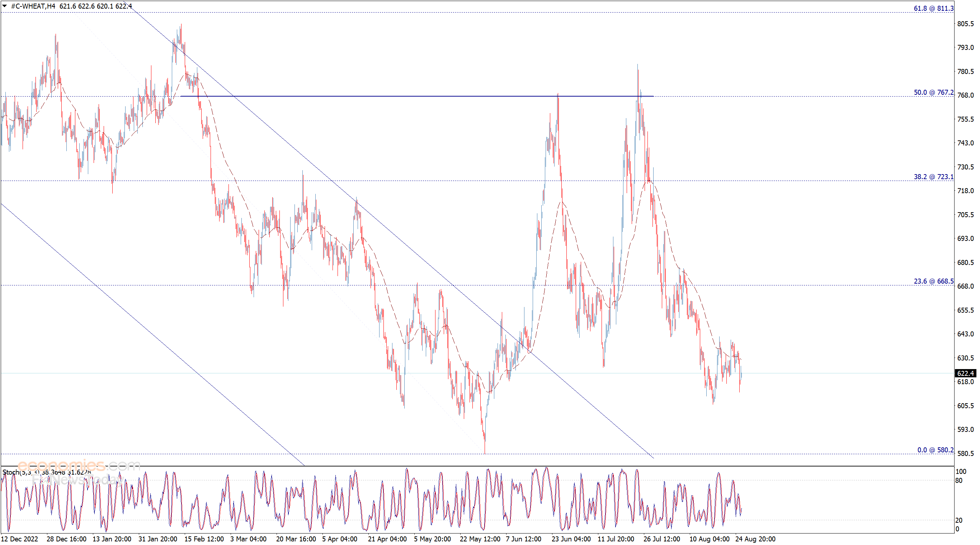Click the 12 Dec 2022 date label
980x545 pixels.
19,539
